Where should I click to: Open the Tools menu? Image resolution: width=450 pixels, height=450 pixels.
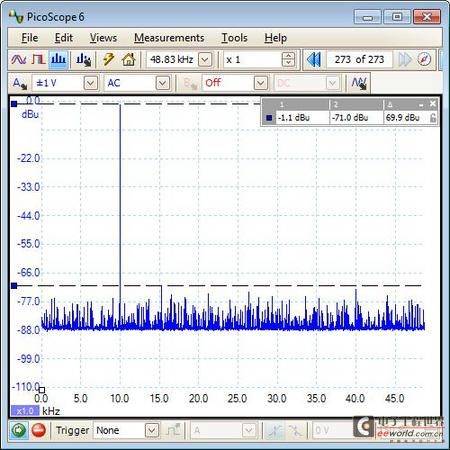tap(235, 38)
